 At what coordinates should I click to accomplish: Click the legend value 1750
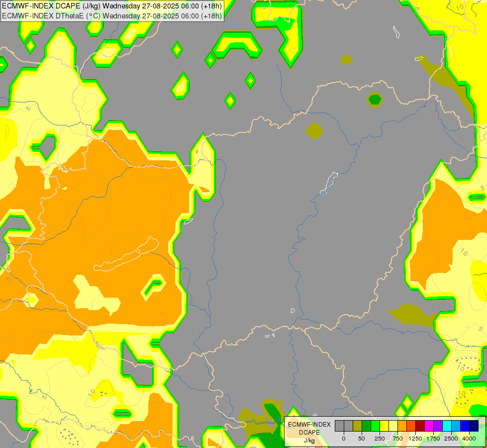tap(433, 439)
